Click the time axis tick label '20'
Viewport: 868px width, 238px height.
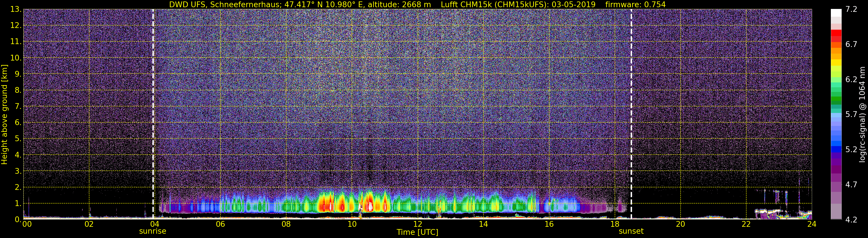(x=680, y=224)
